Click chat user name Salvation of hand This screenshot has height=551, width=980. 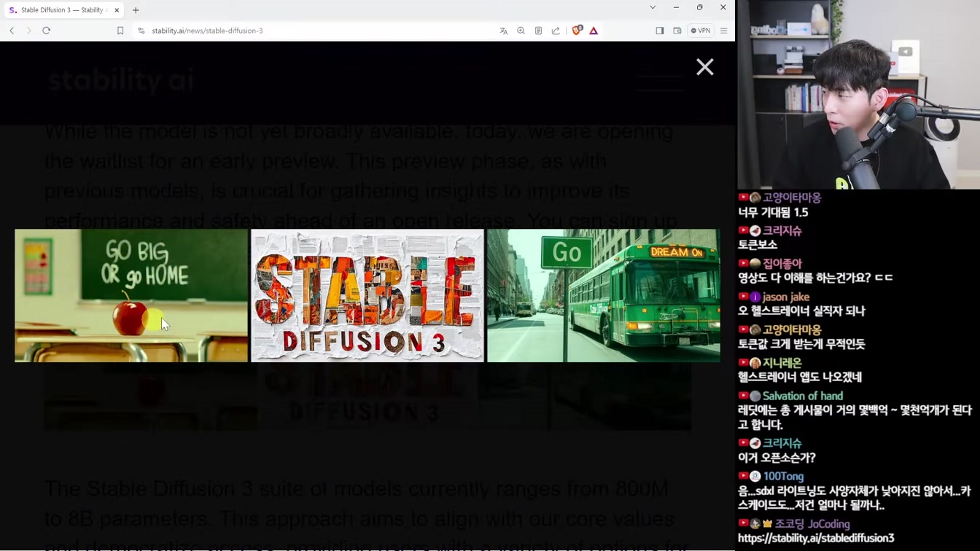tap(803, 396)
